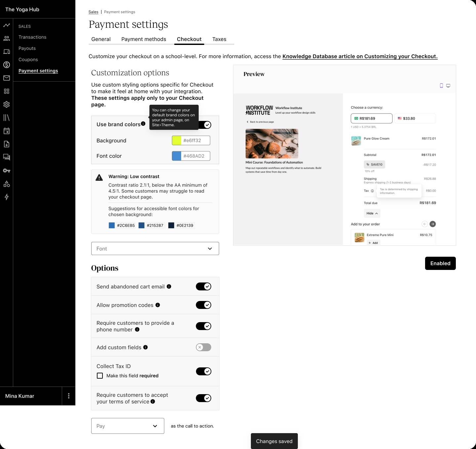Open the chat comments sidebar icon
Viewport: 476px width, 449px height.
pos(7,157)
